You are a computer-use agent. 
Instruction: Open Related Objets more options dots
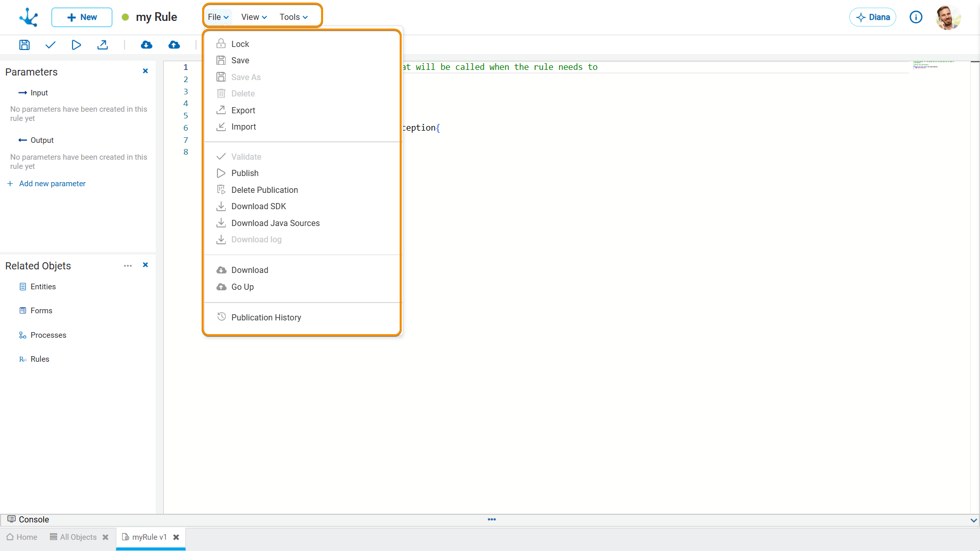[128, 266]
